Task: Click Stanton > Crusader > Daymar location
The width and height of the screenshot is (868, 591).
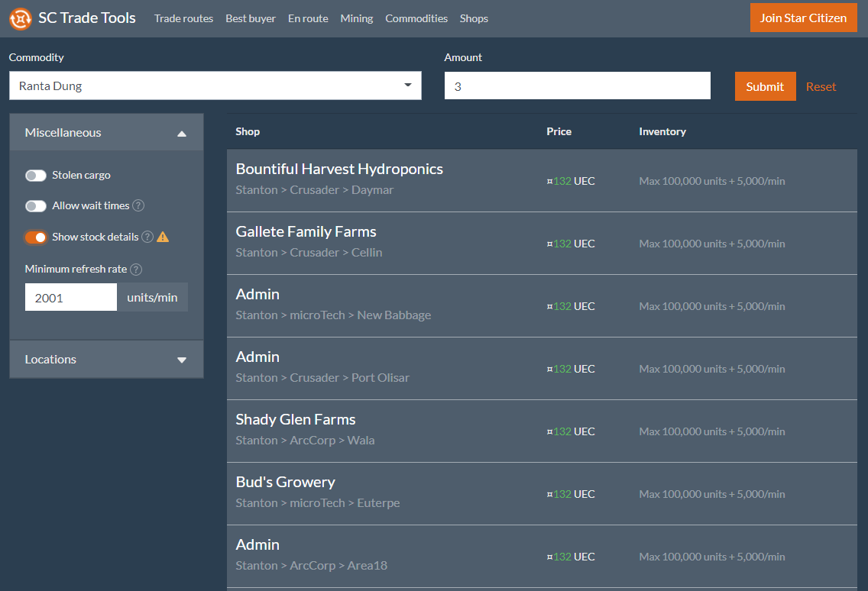Action: 315,190
